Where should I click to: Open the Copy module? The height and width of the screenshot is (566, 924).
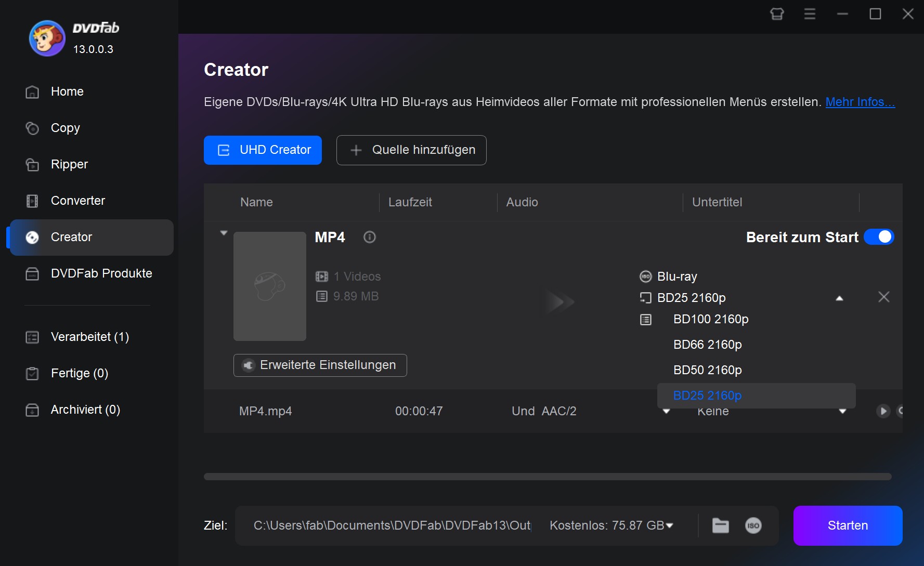coord(92,128)
